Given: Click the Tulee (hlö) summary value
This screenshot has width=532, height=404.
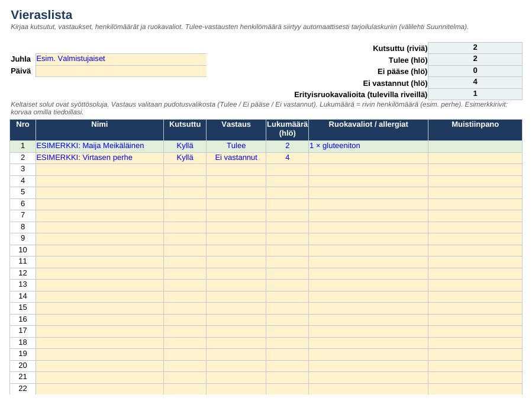Looking at the screenshot, I should (x=475, y=59).
